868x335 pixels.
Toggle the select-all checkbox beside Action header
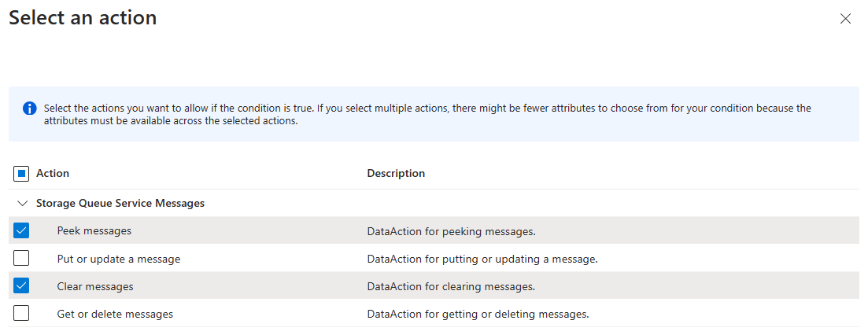coord(21,174)
